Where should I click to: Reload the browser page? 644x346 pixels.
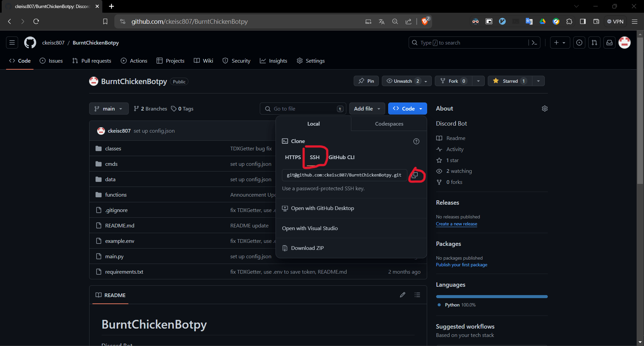tap(36, 21)
